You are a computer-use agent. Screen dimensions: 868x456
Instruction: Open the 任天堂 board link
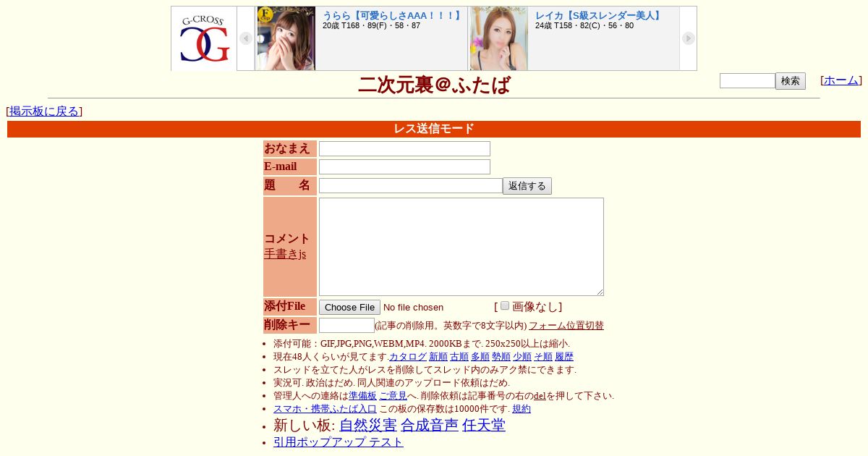[x=484, y=426]
